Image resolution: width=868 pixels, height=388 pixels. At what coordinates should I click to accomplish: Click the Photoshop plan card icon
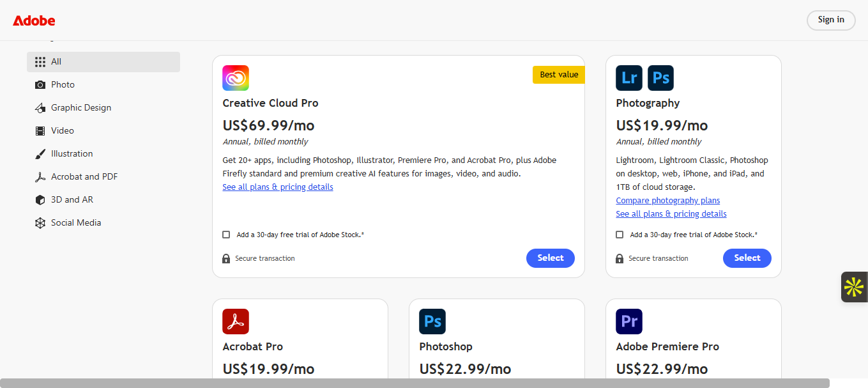(x=432, y=322)
